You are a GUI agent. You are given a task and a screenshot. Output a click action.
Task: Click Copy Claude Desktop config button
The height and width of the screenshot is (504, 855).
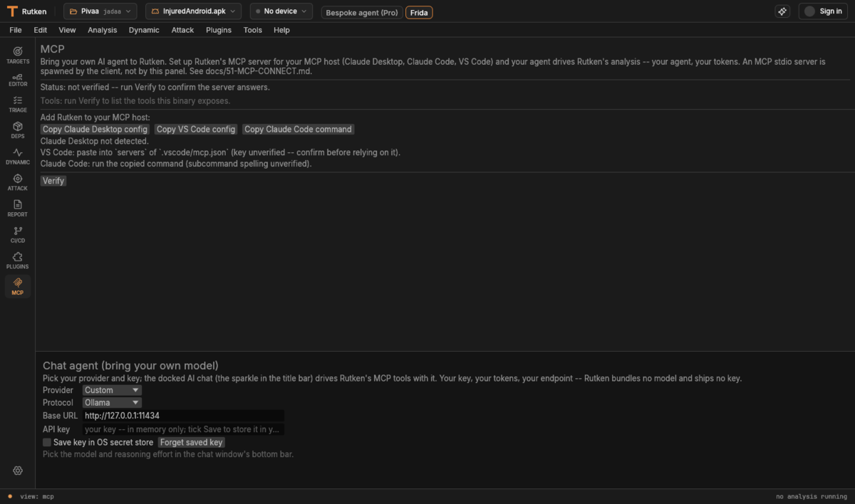95,129
